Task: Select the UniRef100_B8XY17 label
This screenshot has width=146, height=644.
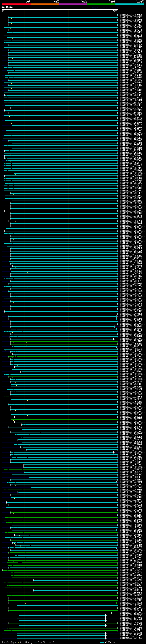Action: coord(131,103)
